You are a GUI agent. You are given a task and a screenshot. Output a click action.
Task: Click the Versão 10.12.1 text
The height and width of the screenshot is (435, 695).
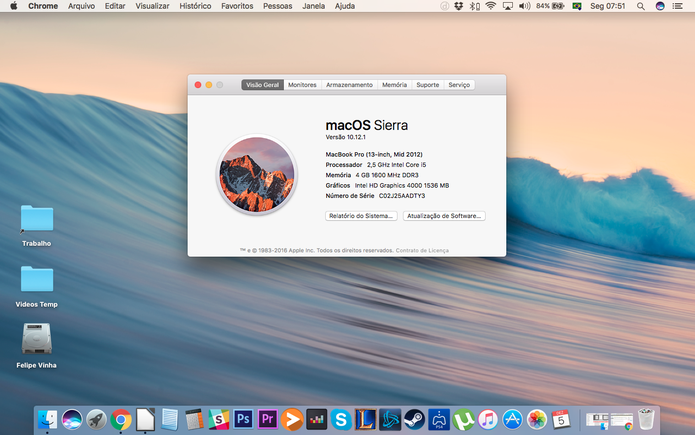tap(346, 137)
